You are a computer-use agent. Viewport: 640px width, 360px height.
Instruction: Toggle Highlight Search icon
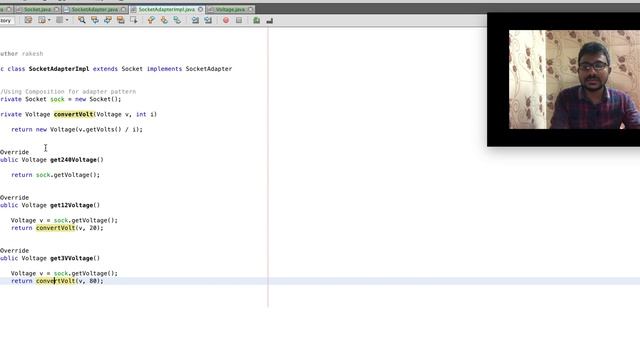(120, 20)
